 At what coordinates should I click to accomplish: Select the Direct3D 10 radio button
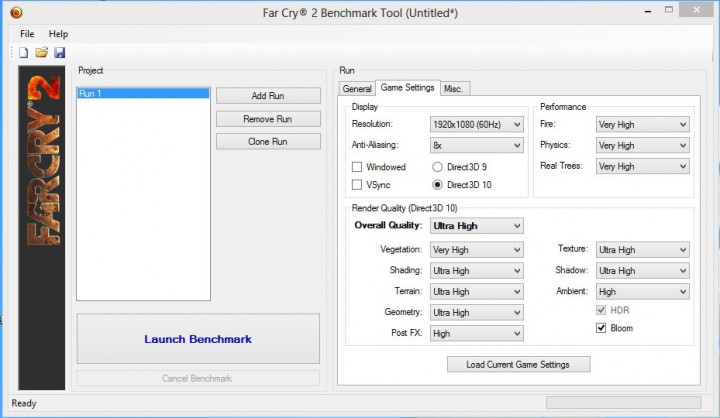(437, 185)
